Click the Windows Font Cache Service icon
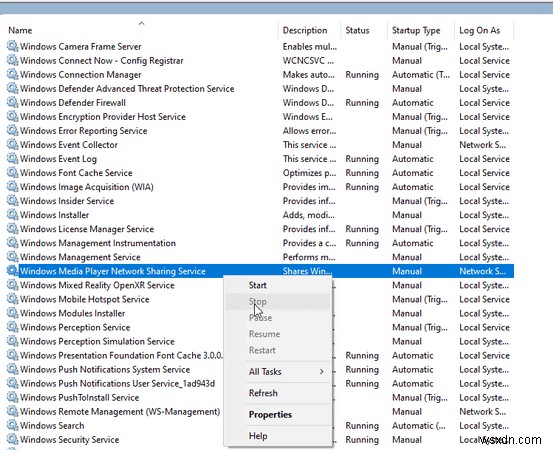This screenshot has height=450, width=553. pyautogui.click(x=12, y=173)
